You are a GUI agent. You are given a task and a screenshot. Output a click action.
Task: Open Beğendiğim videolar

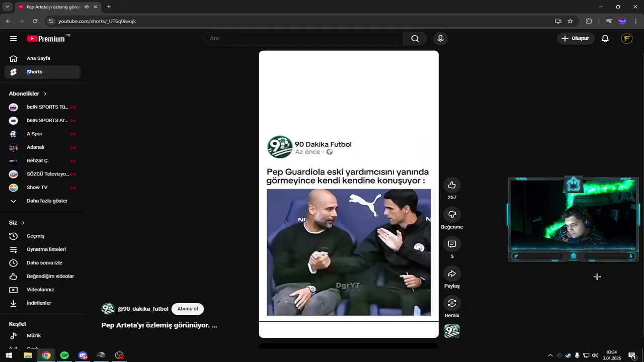point(42,277)
